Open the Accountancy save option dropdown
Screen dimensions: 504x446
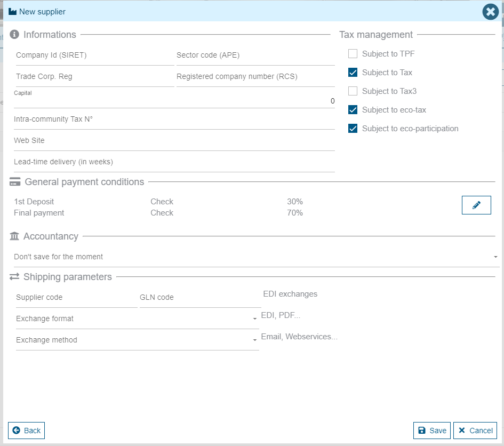256,257
